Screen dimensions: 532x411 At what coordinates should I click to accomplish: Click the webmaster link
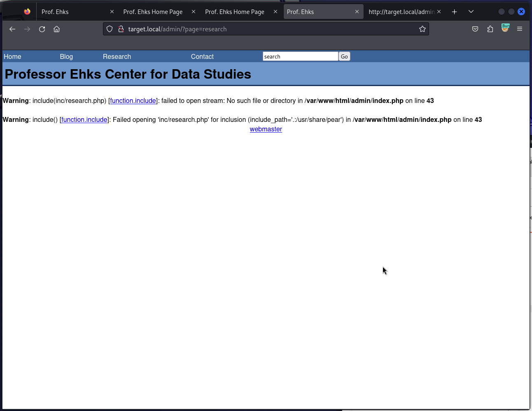266,129
